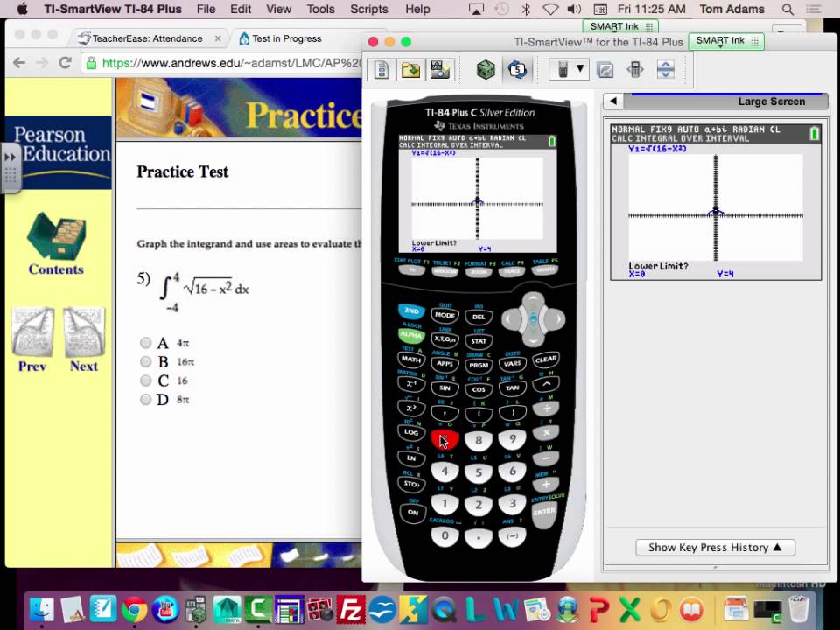
Task: Click the ENTER calculator key
Action: [x=544, y=512]
